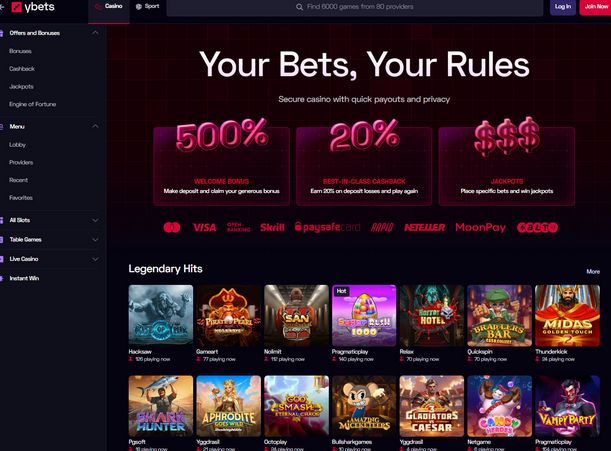Click the paysafecard logo

point(327,227)
